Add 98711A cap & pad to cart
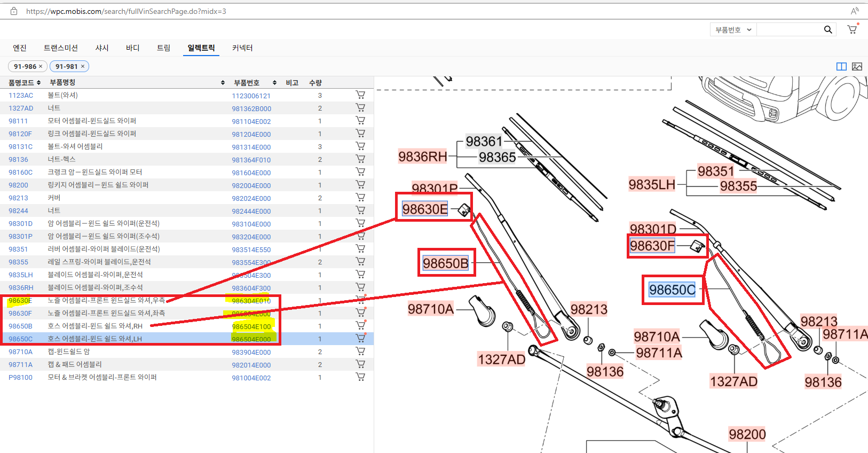The image size is (868, 453). pyautogui.click(x=361, y=364)
